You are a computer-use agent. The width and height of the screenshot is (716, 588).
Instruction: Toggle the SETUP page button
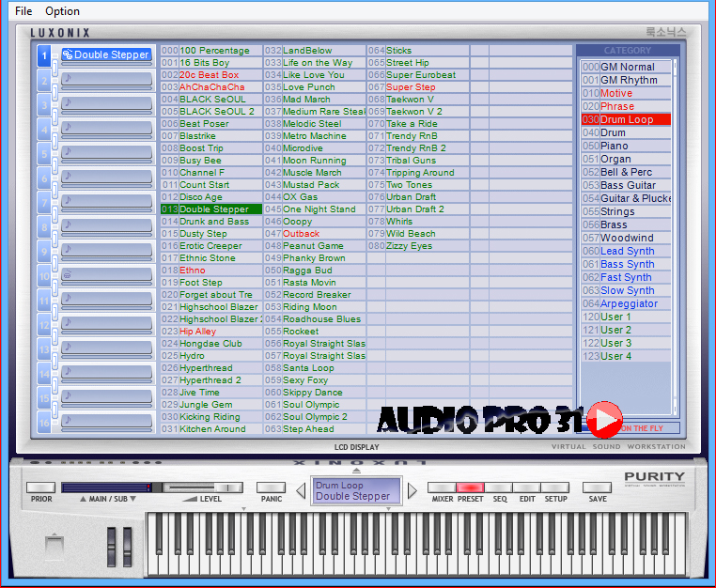tap(554, 487)
